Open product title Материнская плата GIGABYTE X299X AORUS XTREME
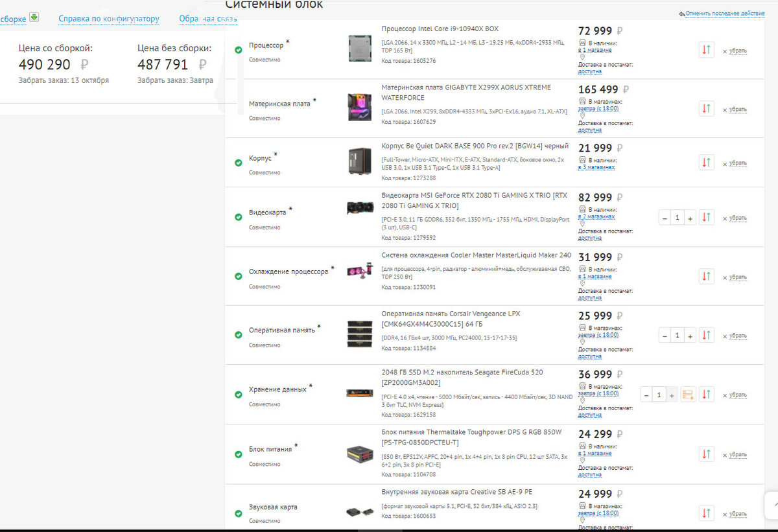The height and width of the screenshot is (532, 778). pyautogui.click(x=466, y=92)
